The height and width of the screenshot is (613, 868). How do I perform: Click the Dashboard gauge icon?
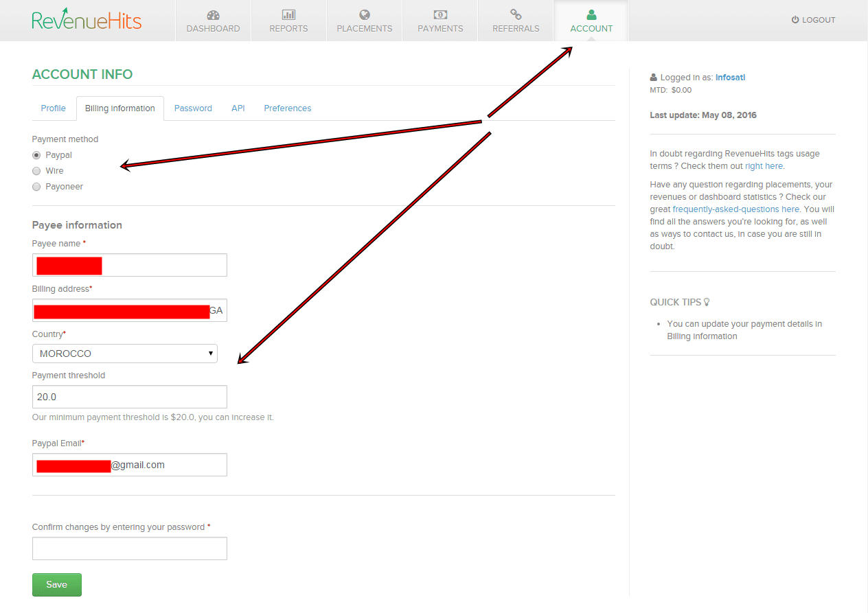point(213,15)
